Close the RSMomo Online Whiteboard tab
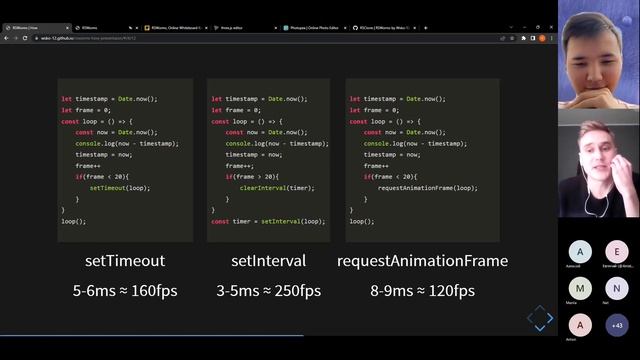The width and height of the screenshot is (640, 360). tap(206, 28)
